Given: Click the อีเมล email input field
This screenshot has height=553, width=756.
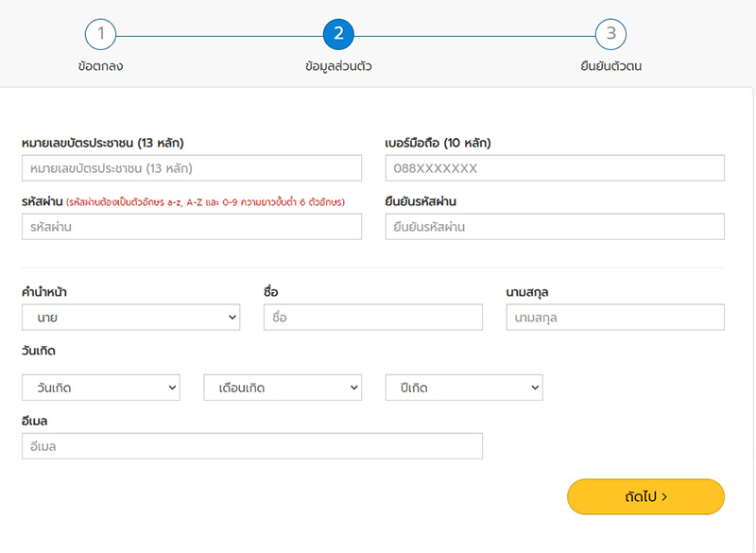Looking at the screenshot, I should click(x=251, y=446).
